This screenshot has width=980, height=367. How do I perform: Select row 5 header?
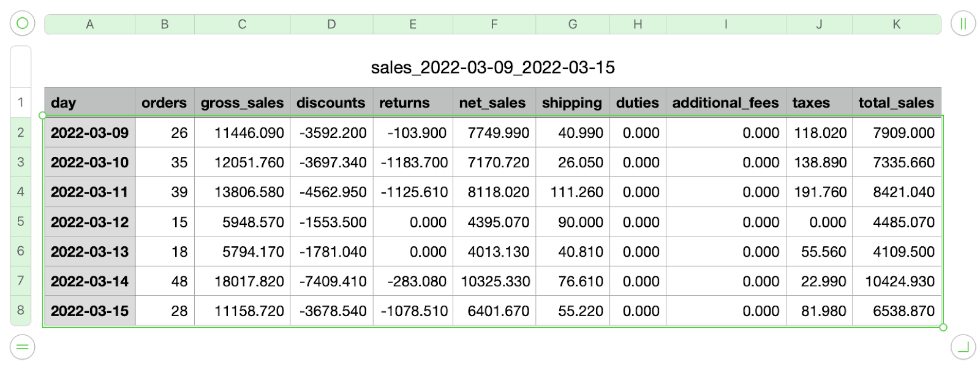(x=21, y=221)
